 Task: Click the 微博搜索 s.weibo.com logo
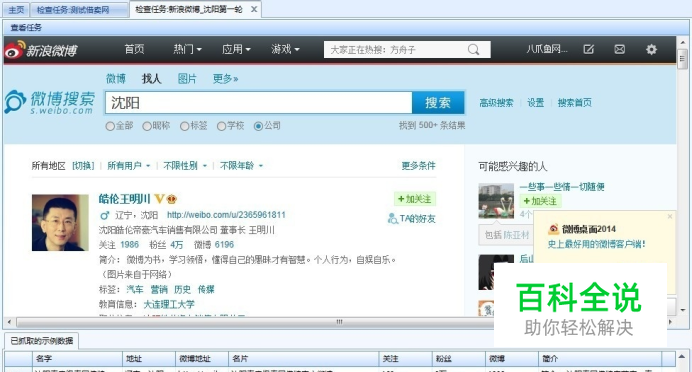[50, 102]
